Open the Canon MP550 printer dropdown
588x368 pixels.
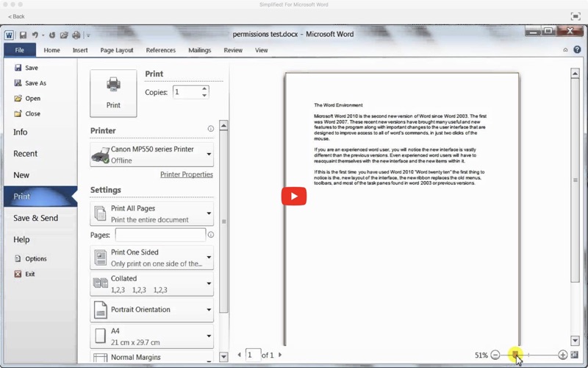(152, 155)
